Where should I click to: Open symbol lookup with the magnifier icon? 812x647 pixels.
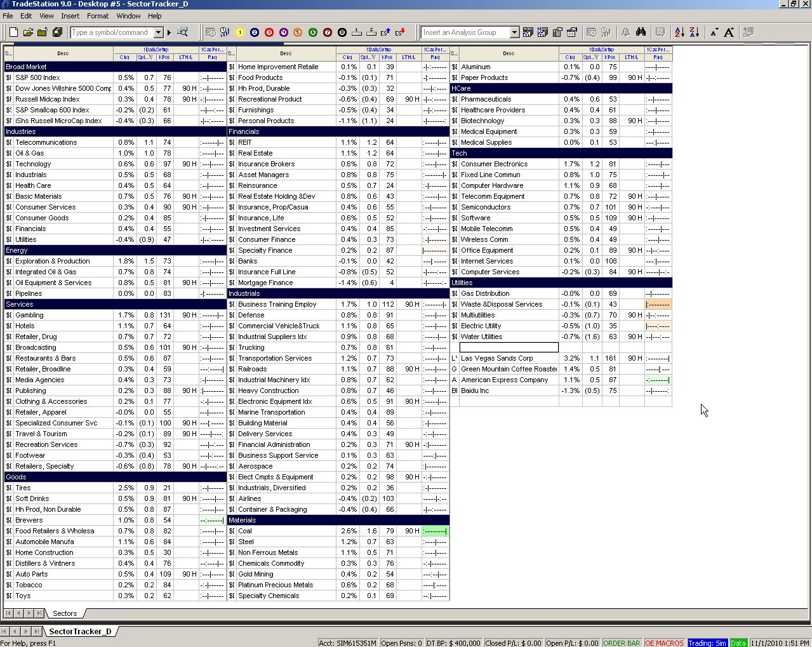pos(183,32)
